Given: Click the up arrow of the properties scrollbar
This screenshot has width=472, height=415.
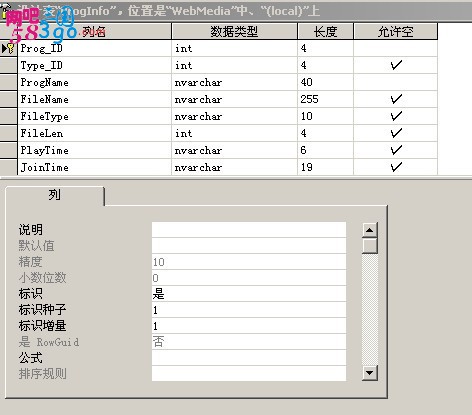Looking at the screenshot, I should click(369, 230).
